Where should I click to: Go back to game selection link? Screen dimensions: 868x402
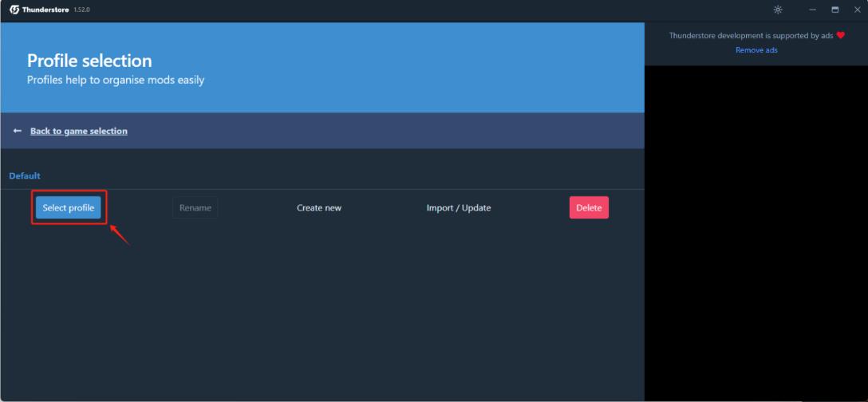pos(79,132)
